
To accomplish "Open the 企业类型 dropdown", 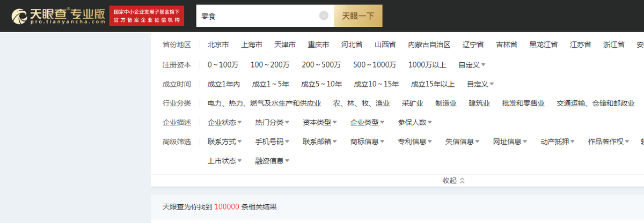I will click(x=368, y=123).
